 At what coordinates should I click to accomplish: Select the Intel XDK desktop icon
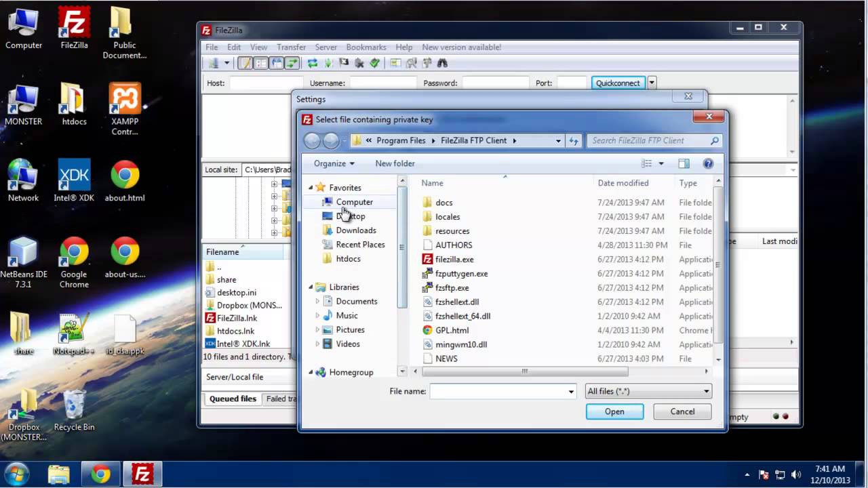(x=74, y=180)
